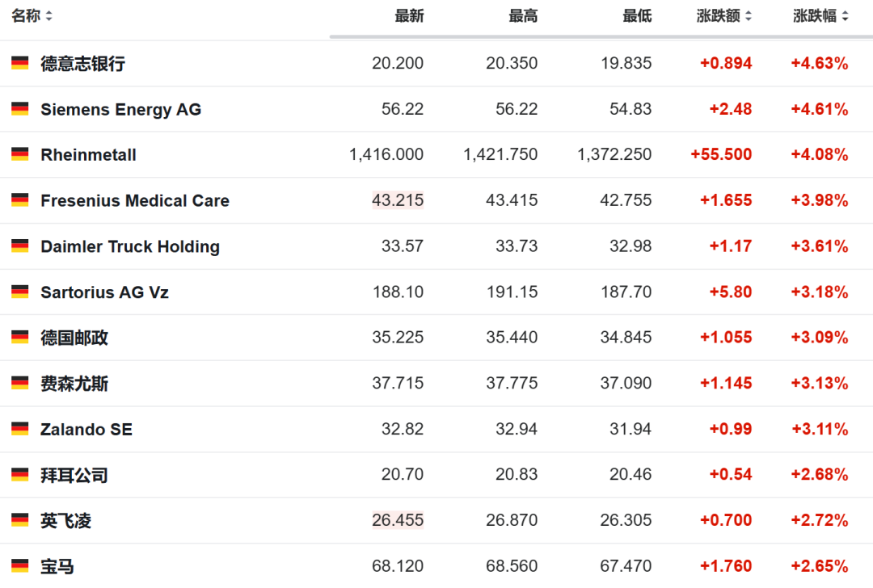Click highlighted latest price 43.215

point(398,200)
